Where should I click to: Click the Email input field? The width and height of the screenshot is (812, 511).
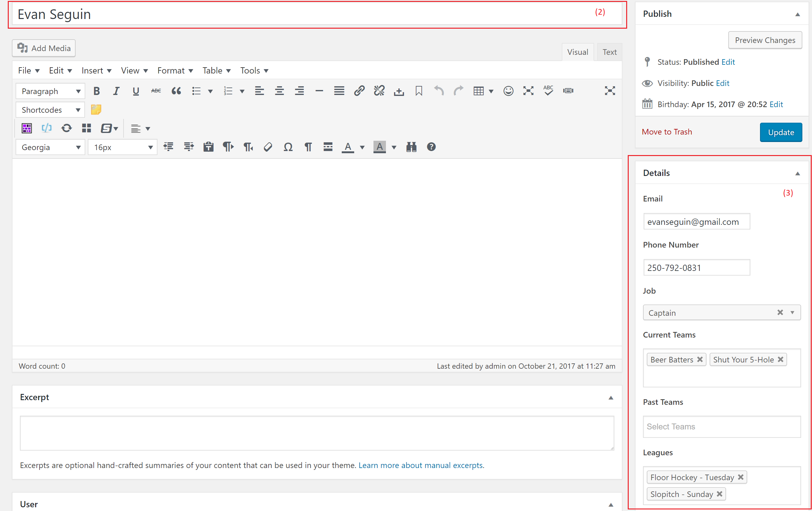click(696, 222)
